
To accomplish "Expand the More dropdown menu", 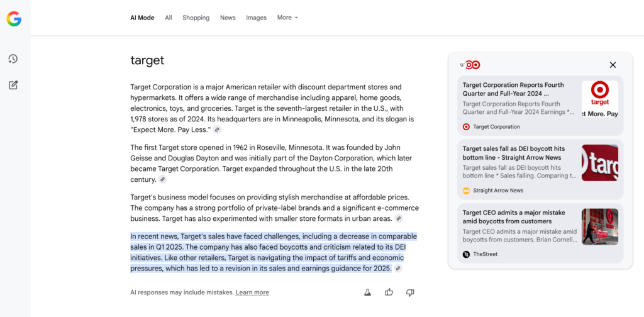I will tap(287, 18).
